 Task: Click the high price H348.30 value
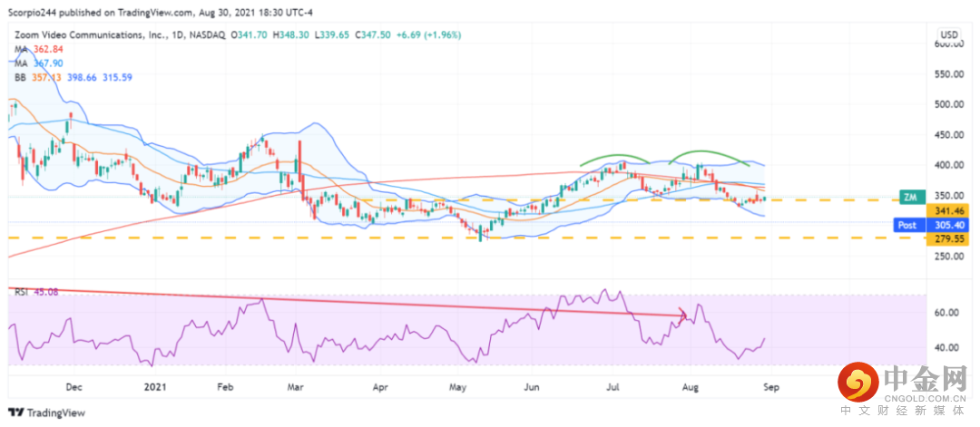tap(290, 35)
